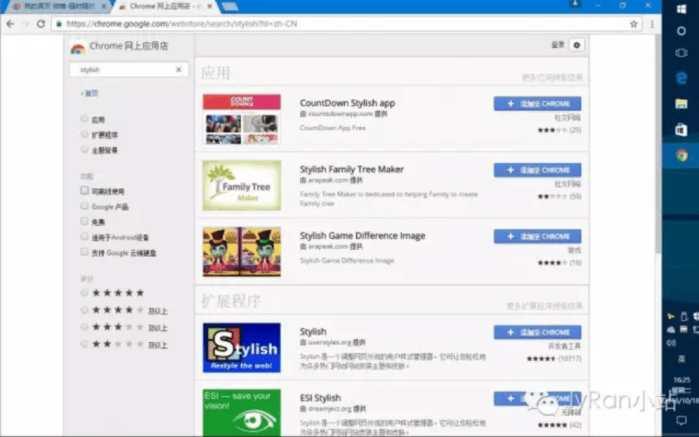
Task: Click the 16:25 taskbar clock
Action: point(682,380)
